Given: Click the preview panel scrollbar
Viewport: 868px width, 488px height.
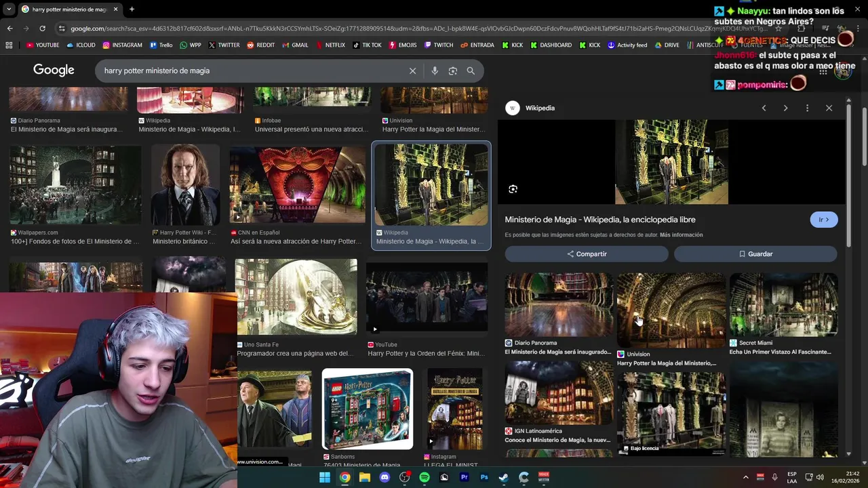Looking at the screenshot, I should click(x=849, y=176).
